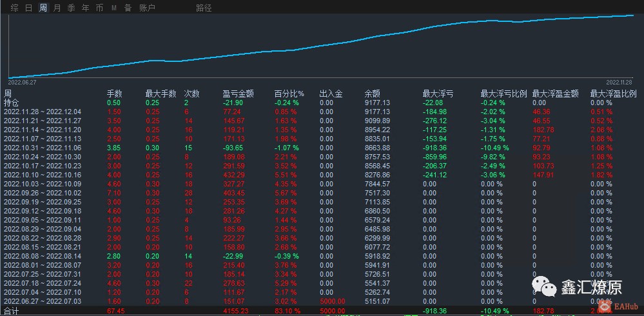Select week row 2022.09.12 ~ 2022.09.18
This screenshot has height=316, width=644.
coord(43,212)
